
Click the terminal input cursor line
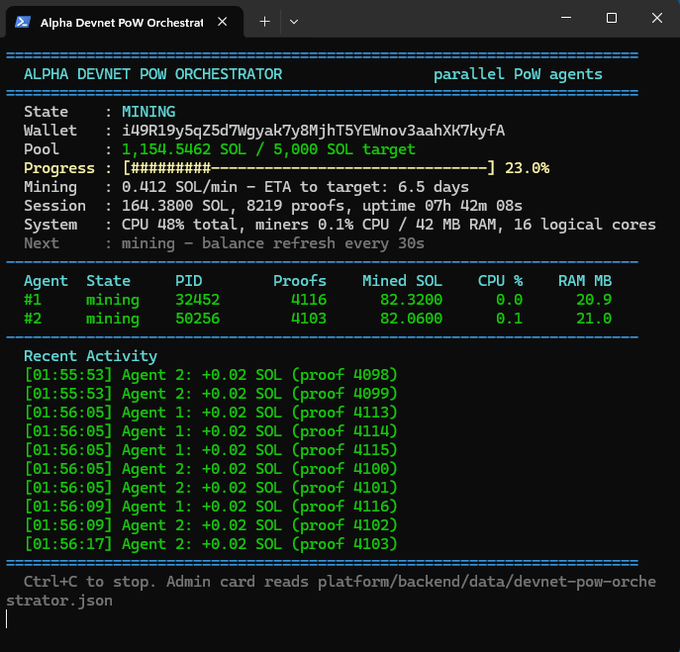tap(7, 619)
